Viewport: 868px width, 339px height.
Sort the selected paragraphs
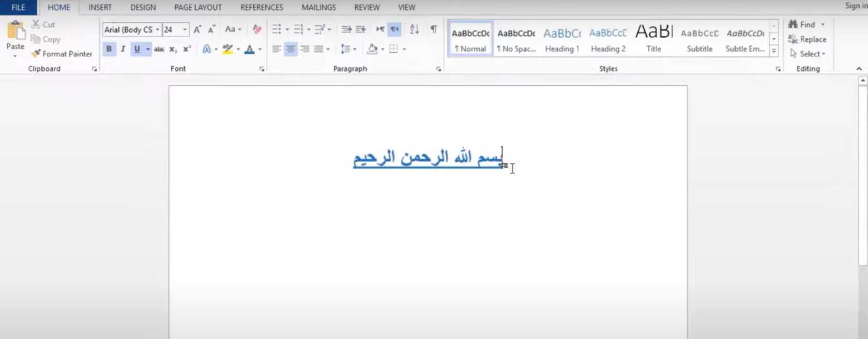(414, 29)
